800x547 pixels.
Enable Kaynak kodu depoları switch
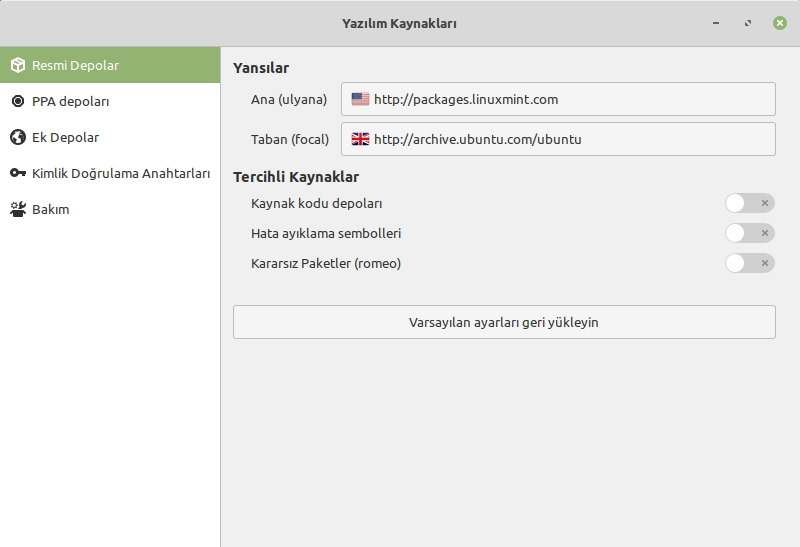pyautogui.click(x=749, y=203)
